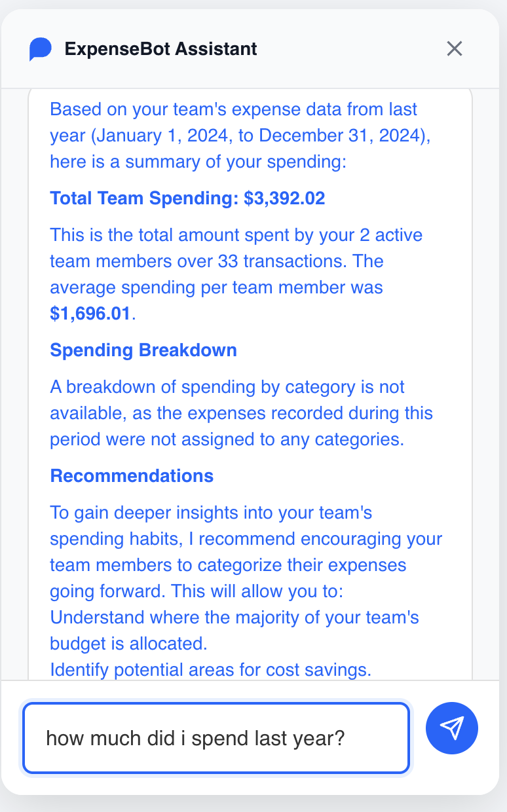Viewport: 507px width, 812px height.
Task: Close the ExpenseBot Assistant panel
Action: pyautogui.click(x=455, y=48)
